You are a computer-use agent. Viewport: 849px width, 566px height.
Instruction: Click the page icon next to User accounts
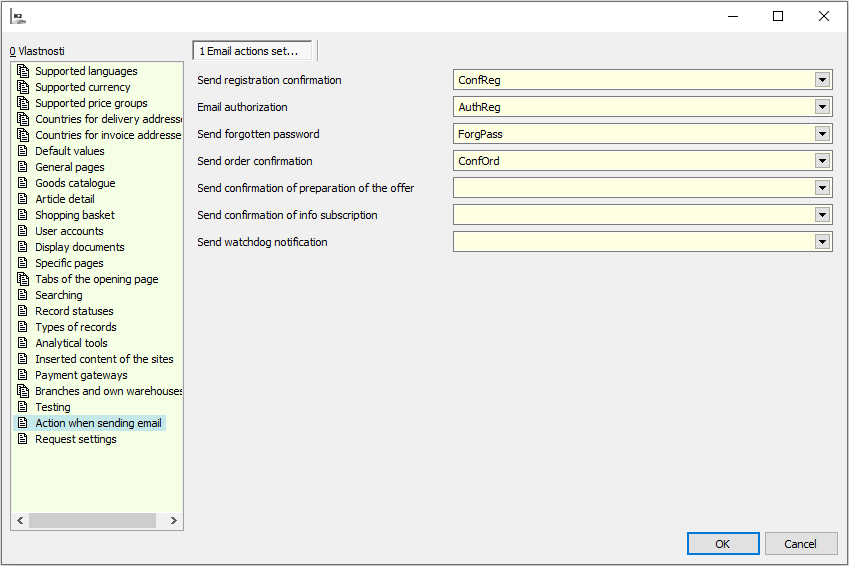(24, 231)
